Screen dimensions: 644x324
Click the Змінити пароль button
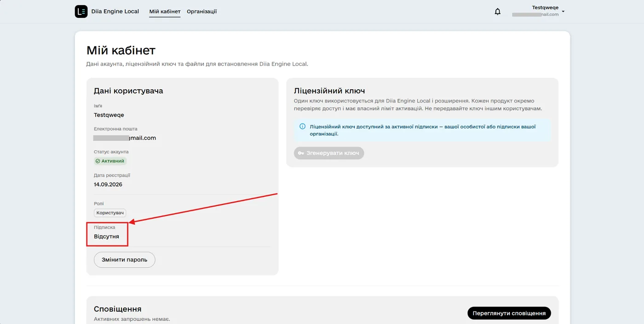pos(125,260)
